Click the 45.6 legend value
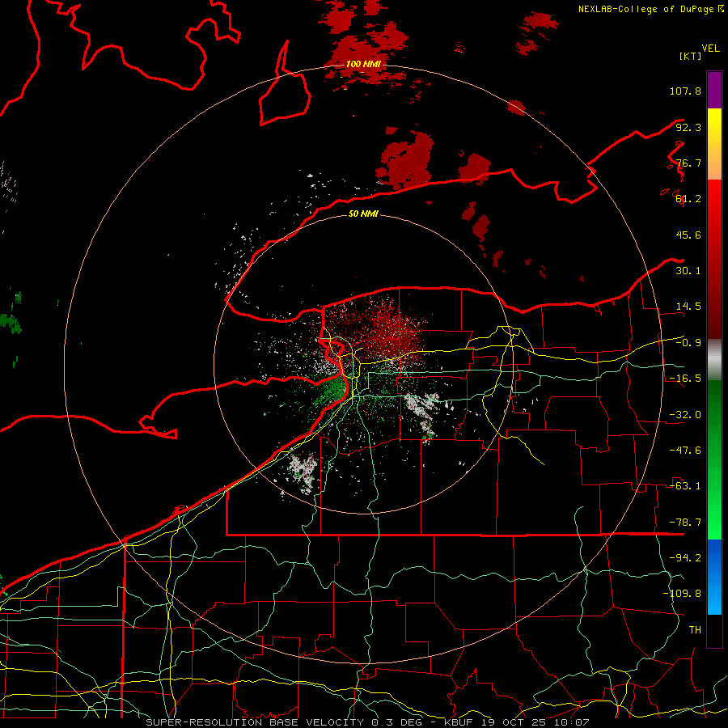The width and height of the screenshot is (728, 728). coord(688,235)
